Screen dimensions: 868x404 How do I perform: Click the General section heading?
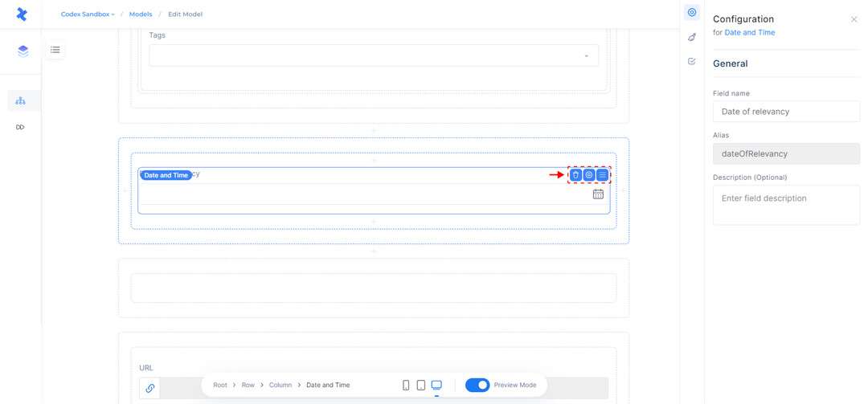[x=730, y=63]
